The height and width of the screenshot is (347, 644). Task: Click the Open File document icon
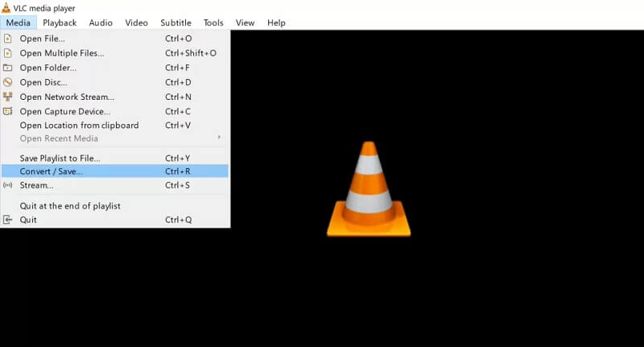tap(7, 39)
